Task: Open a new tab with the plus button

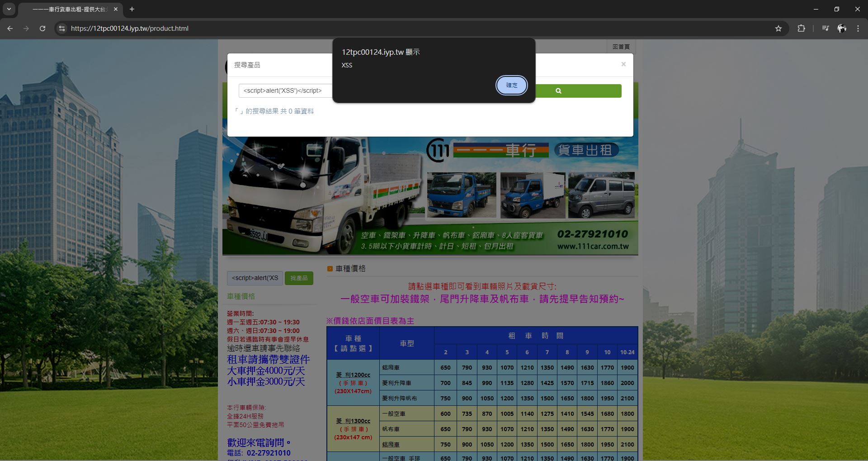Action: click(132, 9)
